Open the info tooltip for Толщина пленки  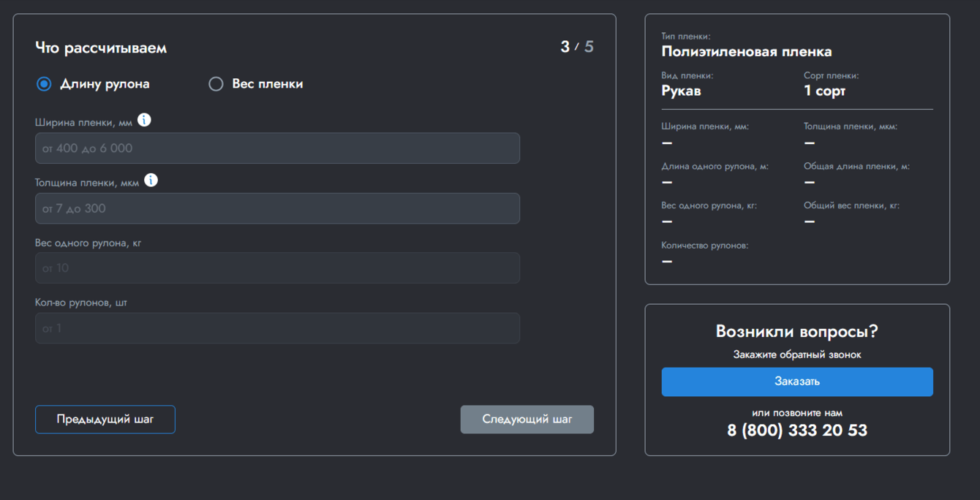coord(151,181)
